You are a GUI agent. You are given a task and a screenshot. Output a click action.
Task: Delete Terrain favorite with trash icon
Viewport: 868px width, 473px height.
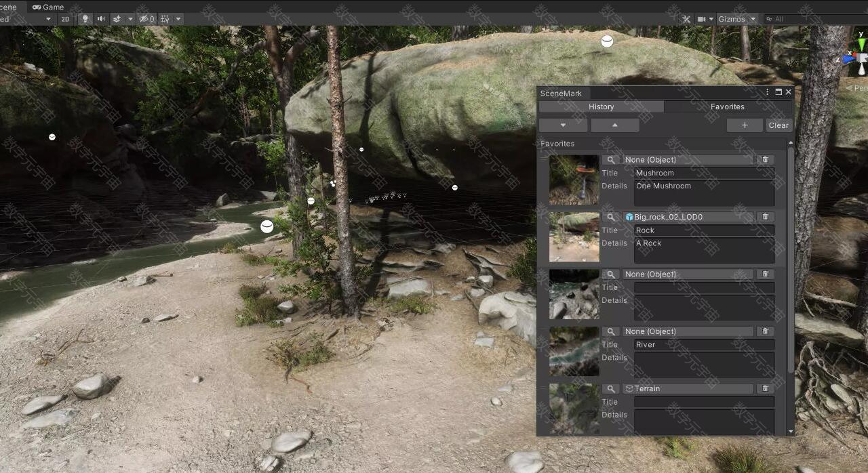coord(765,389)
